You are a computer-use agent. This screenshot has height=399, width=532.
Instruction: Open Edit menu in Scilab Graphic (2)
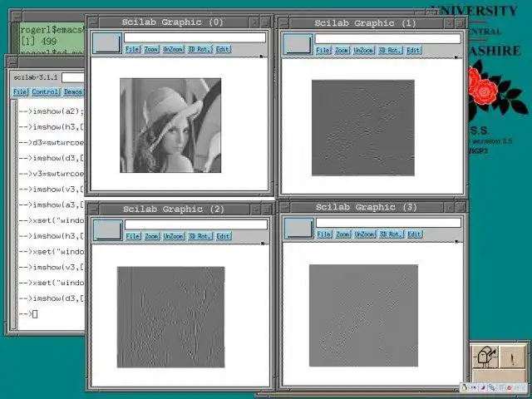tap(224, 236)
